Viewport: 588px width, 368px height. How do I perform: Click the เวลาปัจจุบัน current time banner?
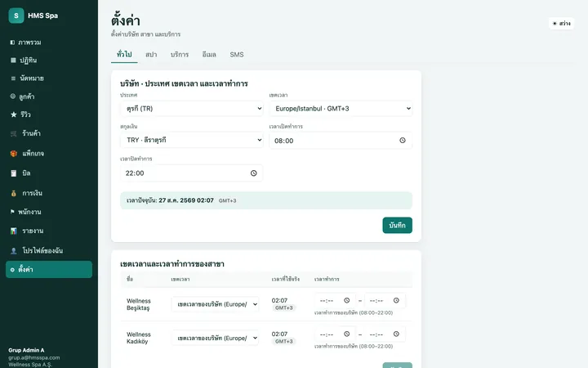[266, 200]
